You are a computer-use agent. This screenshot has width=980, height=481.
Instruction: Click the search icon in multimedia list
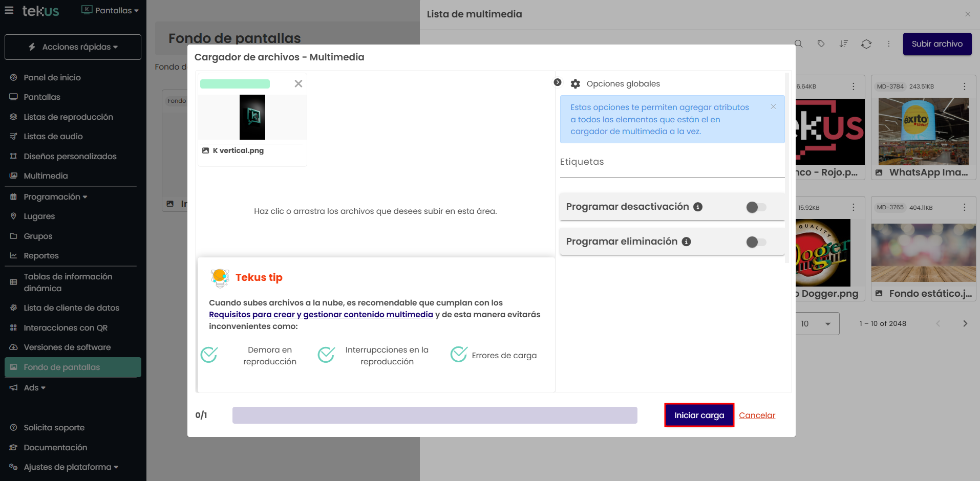click(798, 44)
